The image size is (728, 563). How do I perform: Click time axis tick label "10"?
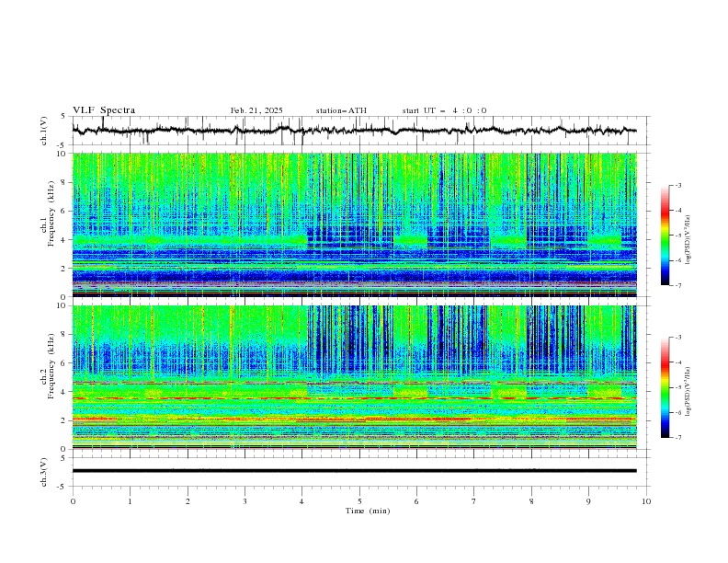point(646,501)
